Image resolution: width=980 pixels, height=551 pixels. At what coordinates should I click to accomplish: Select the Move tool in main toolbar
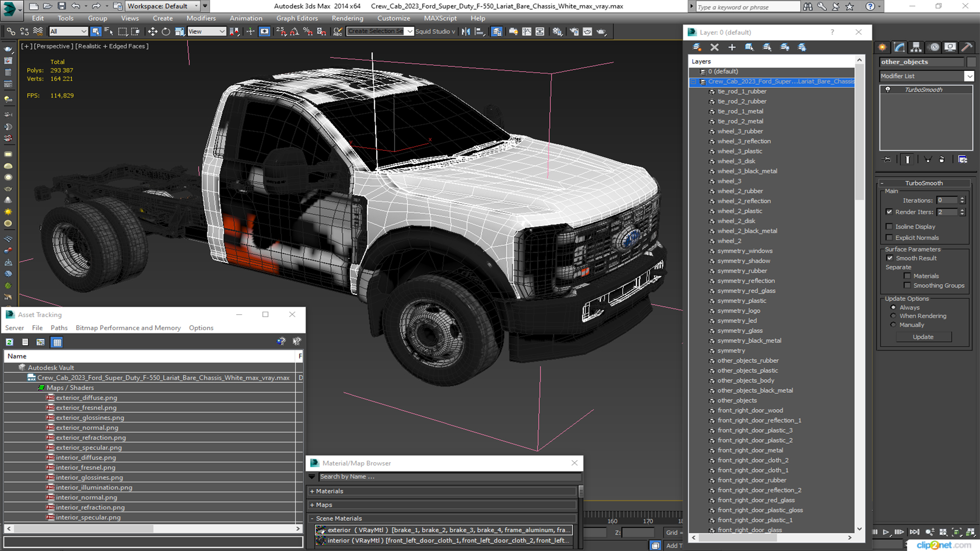(153, 32)
